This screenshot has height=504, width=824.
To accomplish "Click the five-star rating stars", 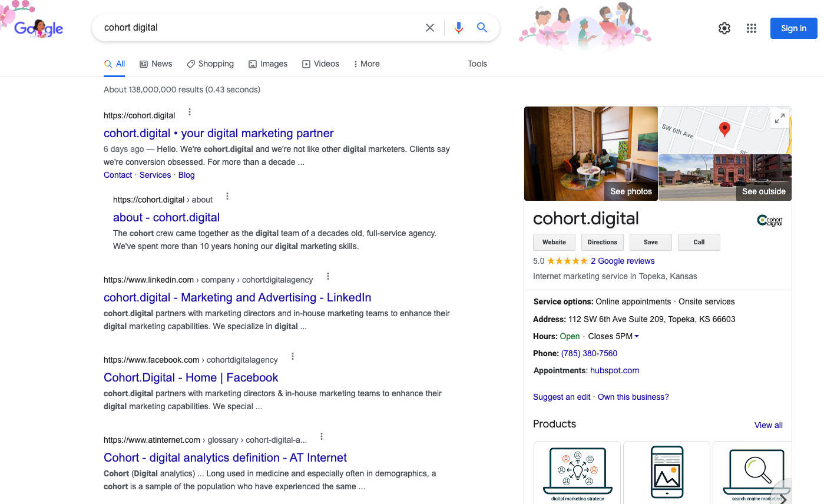I will 567,261.
